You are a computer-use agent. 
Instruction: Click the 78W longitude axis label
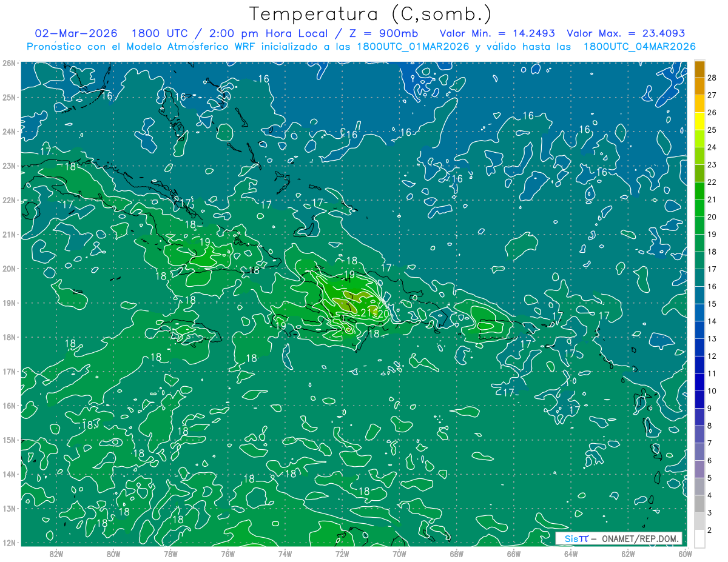coord(170,554)
